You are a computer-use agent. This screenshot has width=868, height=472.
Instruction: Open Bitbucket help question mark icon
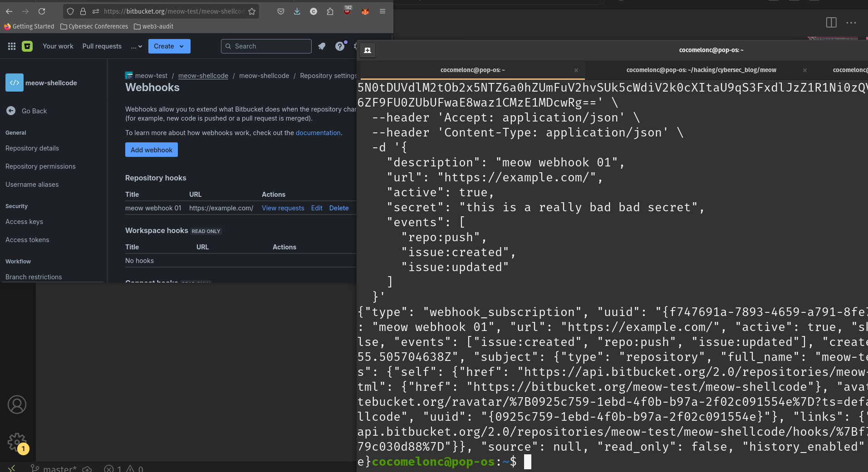[340, 46]
